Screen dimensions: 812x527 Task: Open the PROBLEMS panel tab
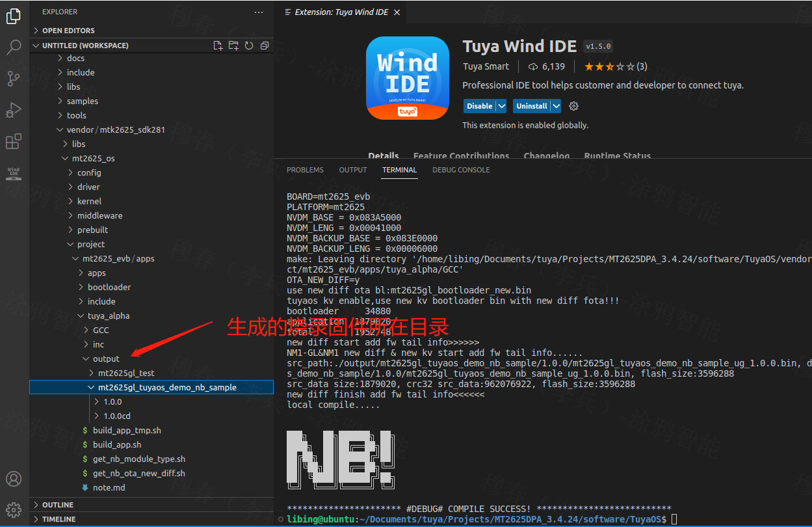[305, 170]
